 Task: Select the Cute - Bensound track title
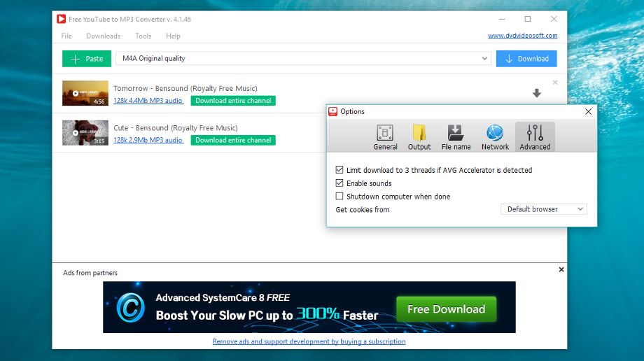[176, 128]
